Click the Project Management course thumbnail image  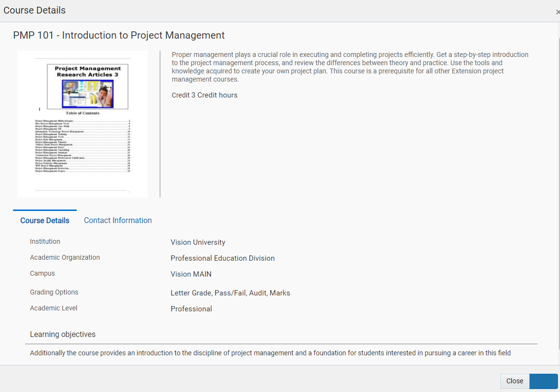pyautogui.click(x=83, y=124)
